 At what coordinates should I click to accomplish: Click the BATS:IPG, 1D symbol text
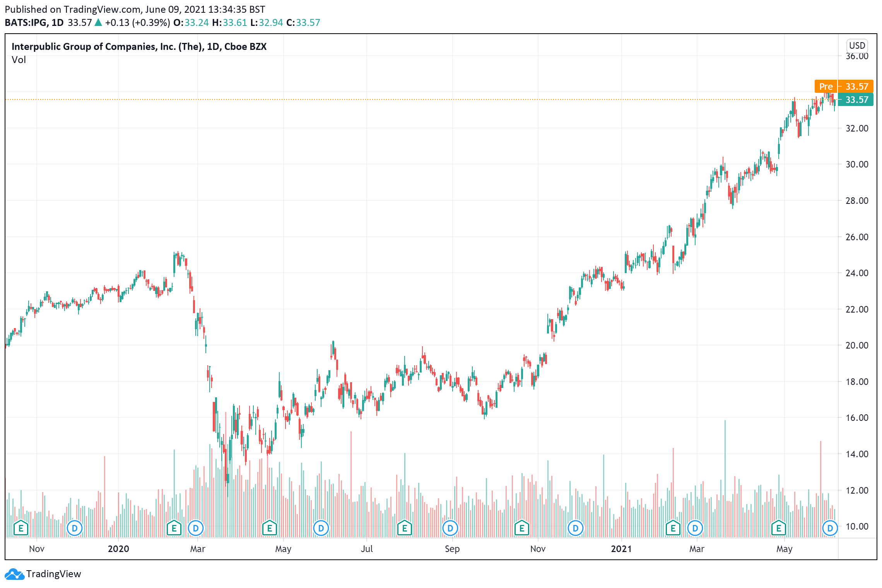click(34, 22)
